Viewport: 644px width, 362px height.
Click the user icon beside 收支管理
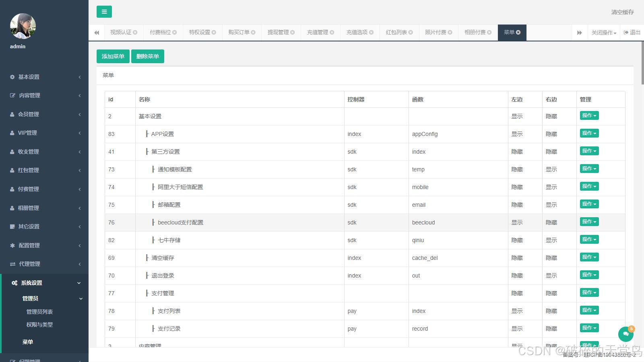pos(12,152)
